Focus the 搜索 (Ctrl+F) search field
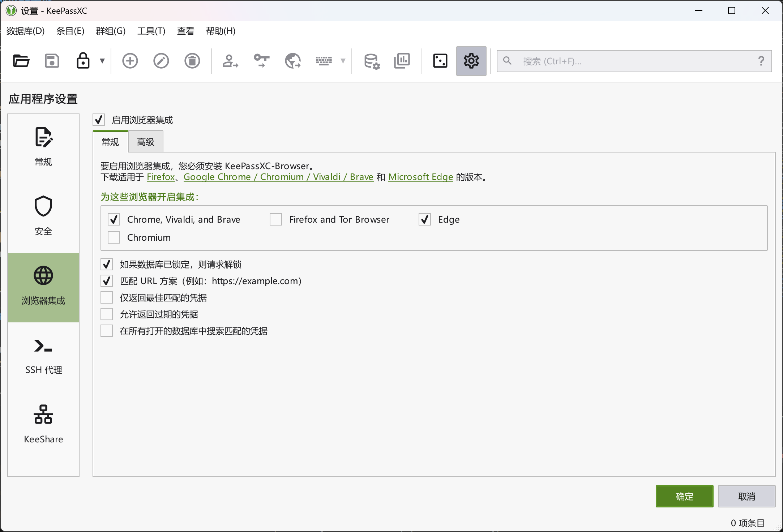 (634, 61)
